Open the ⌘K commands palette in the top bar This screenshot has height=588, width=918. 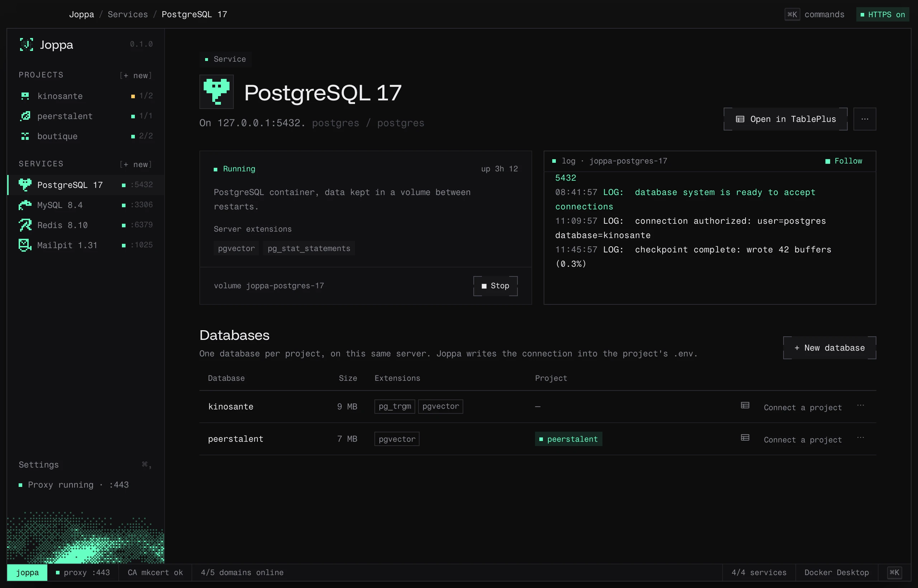pos(814,14)
